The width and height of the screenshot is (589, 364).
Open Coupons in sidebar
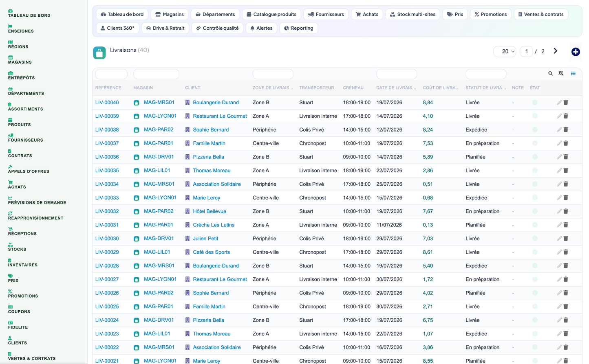click(x=19, y=310)
